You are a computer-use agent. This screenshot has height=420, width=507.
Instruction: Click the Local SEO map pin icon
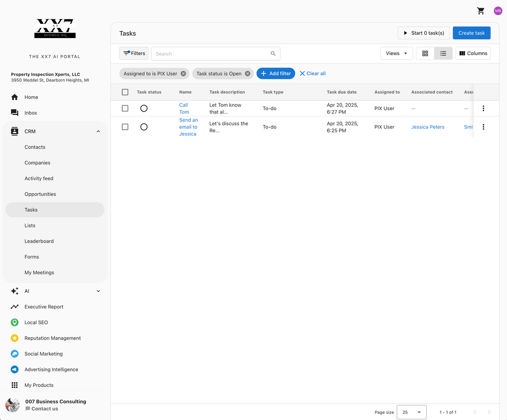pos(15,322)
